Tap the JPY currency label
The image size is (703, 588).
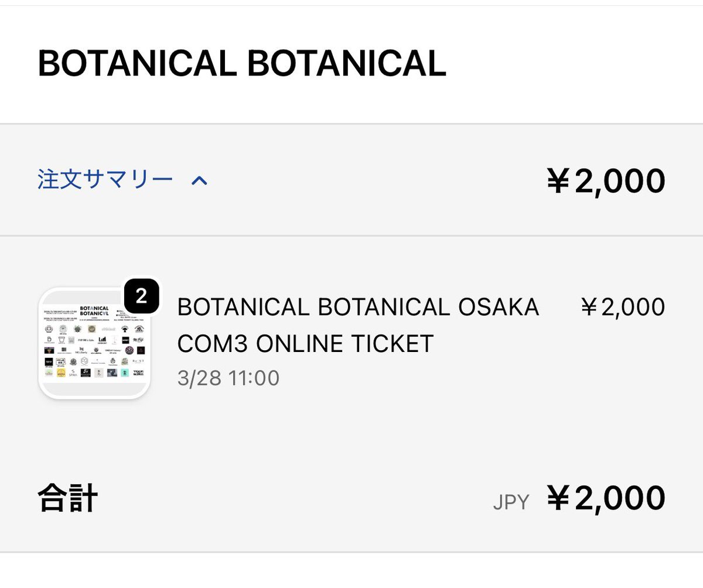tap(510, 502)
